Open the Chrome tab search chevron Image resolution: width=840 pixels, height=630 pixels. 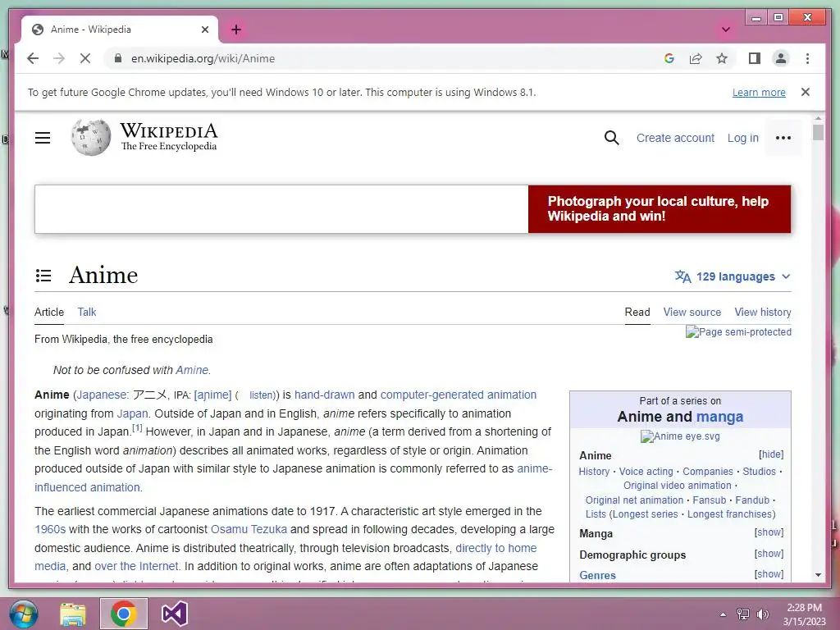tap(726, 30)
